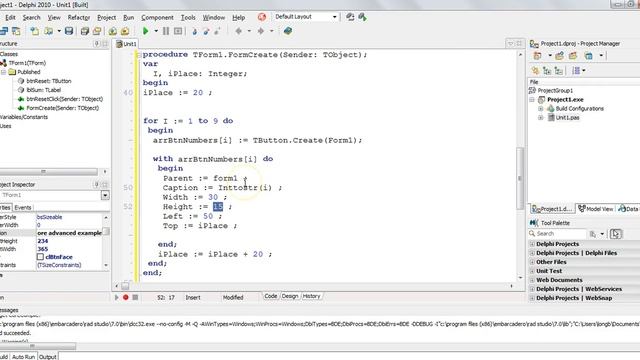This screenshot has width=640, height=360.
Task: Click Project Manager View window icon
Action: tap(588, 56)
